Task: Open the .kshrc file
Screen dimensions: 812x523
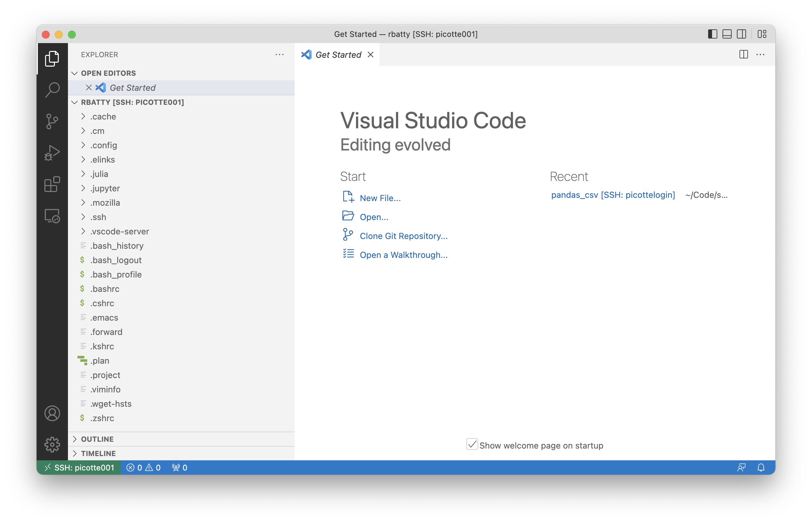Action: [181, 346]
